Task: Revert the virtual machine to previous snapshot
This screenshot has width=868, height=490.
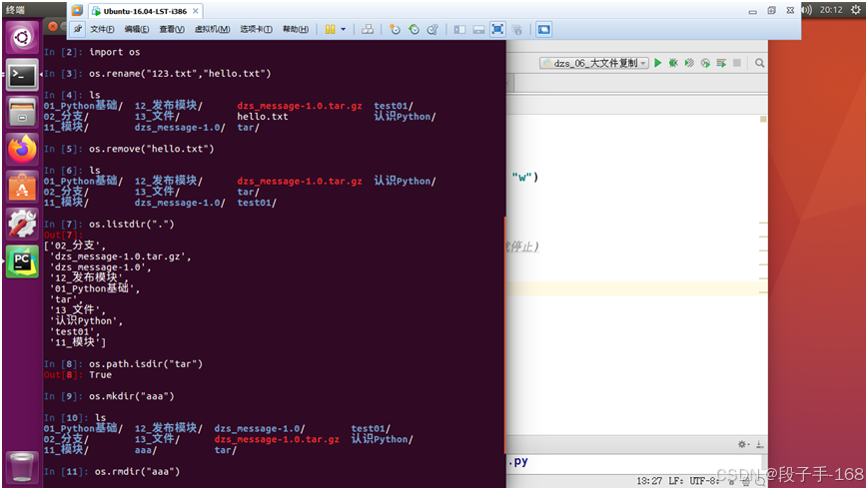Action: 414,29
